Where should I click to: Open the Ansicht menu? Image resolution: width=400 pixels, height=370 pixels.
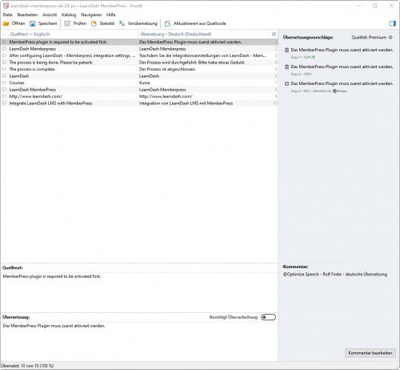click(x=50, y=15)
